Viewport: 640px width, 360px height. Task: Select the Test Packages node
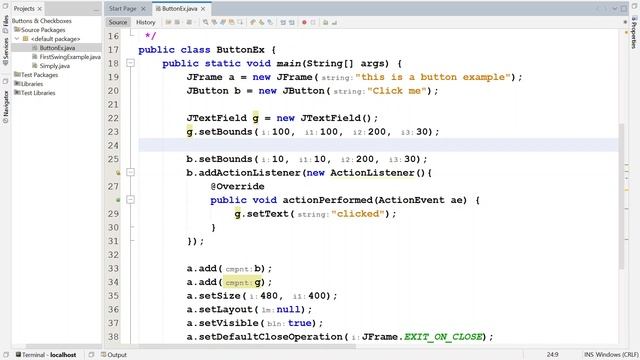40,75
